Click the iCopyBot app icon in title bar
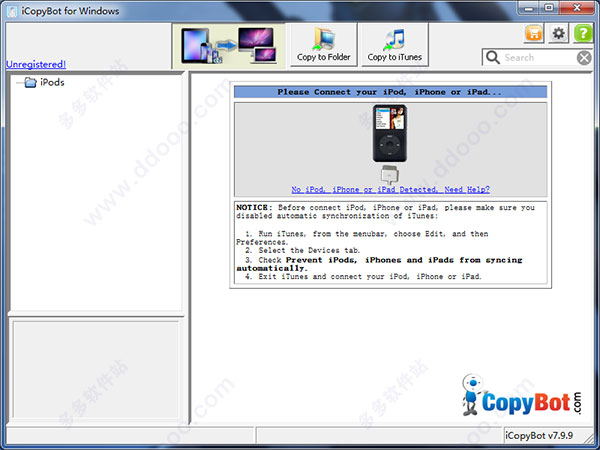The width and height of the screenshot is (600, 450). [12, 11]
